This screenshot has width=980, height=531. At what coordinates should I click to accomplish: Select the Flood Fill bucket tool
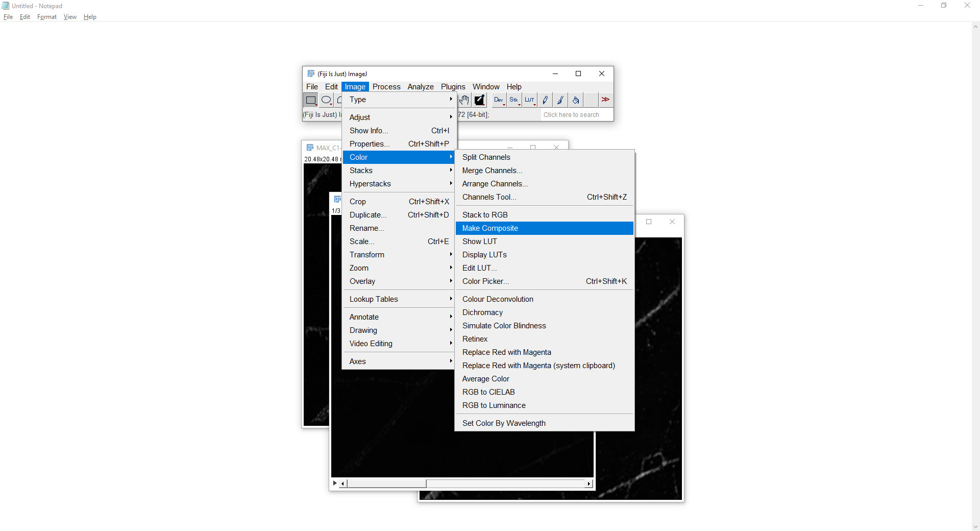(576, 100)
